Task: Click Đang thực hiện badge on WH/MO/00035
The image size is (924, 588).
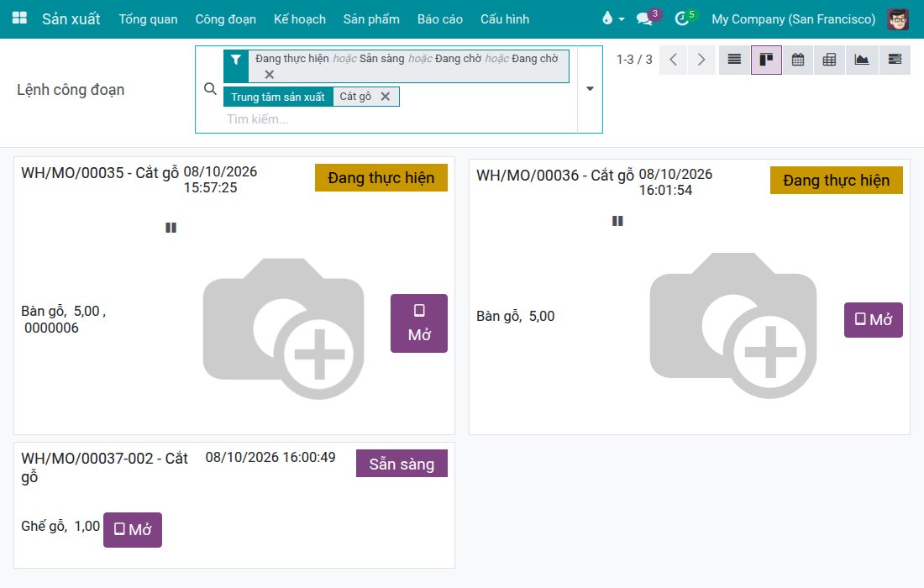Action: (x=381, y=178)
